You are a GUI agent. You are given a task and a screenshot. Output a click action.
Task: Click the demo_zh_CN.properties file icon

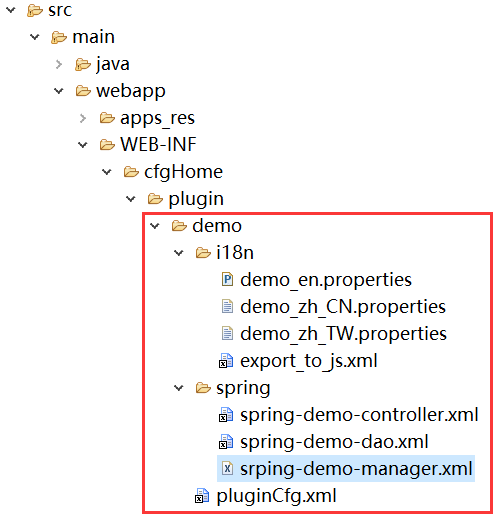pos(227,306)
